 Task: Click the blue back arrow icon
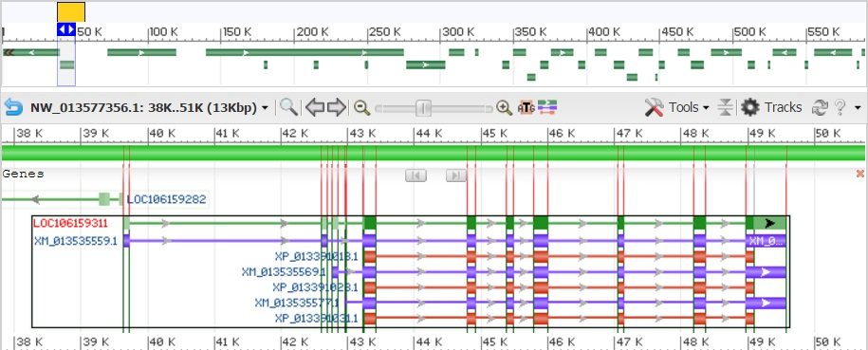(13, 107)
